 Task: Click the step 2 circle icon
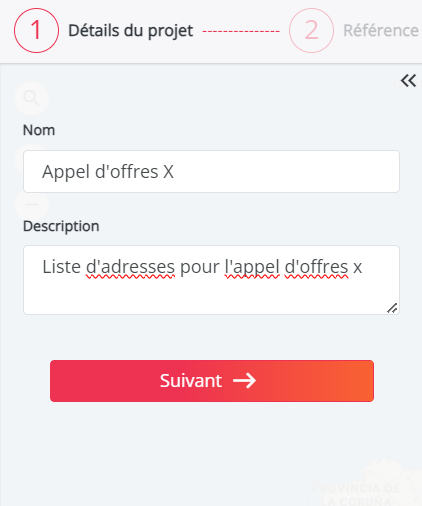coord(311,30)
